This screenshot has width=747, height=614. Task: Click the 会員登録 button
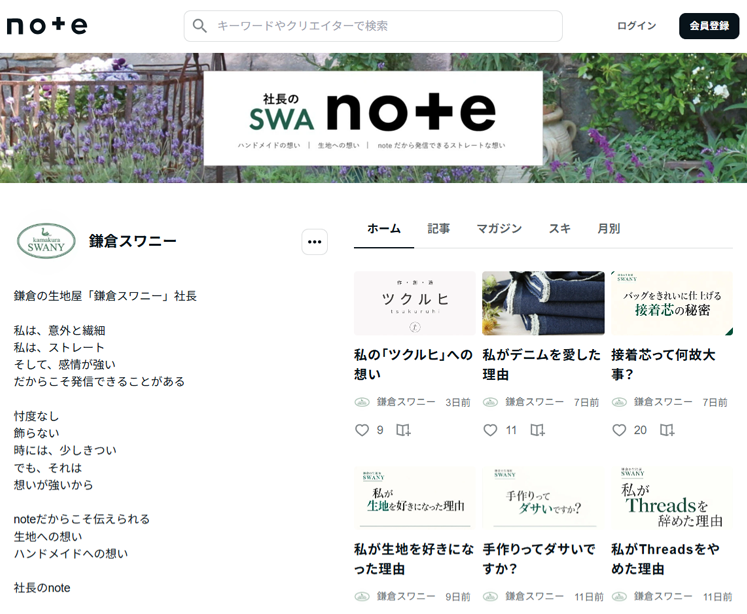point(709,26)
